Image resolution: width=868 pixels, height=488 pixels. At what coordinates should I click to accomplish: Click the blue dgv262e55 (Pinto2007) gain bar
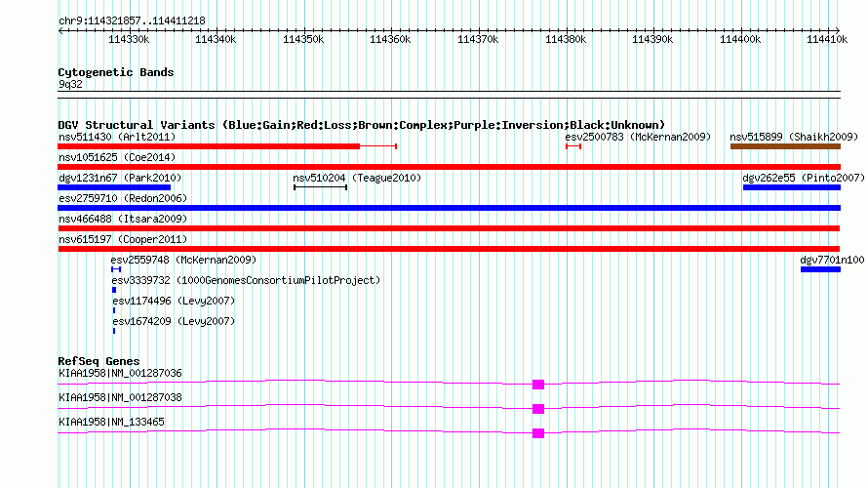792,187
